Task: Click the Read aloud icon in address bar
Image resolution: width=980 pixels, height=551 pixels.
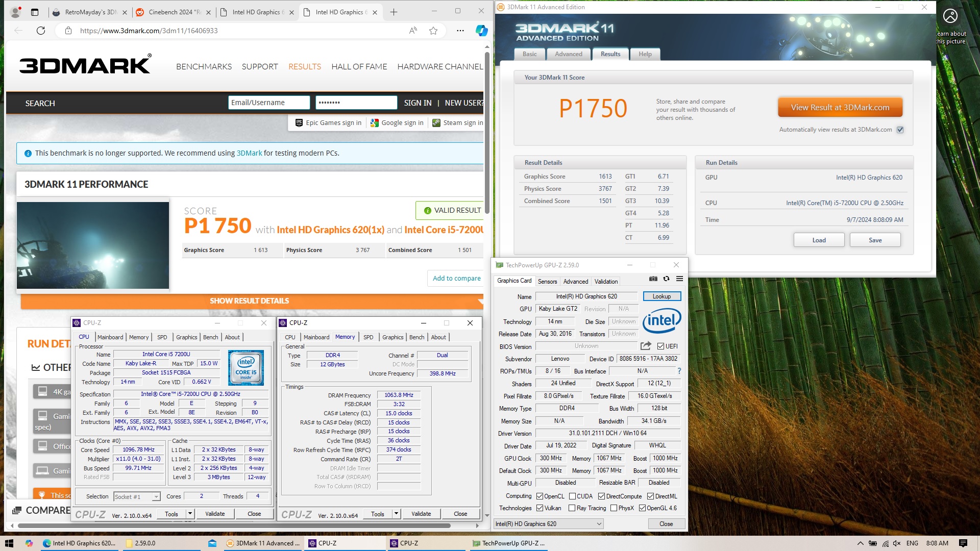Action: (413, 31)
